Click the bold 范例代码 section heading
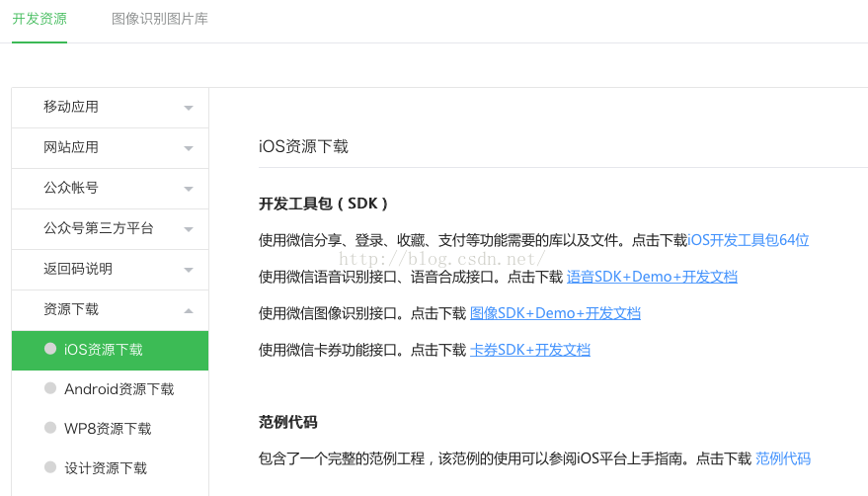Image resolution: width=868 pixels, height=496 pixels. 288,422
